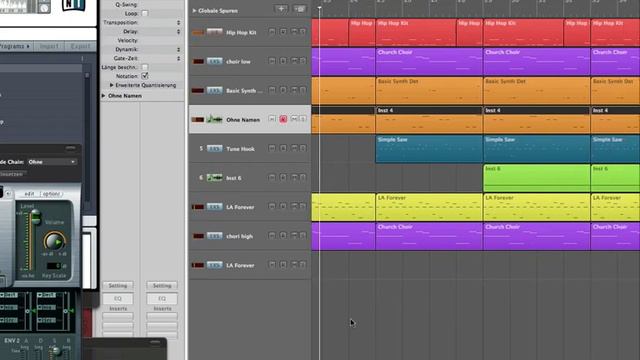Viewport: 640px width, 360px height.
Task: Click the Tune Hook track EXS icon
Action: pos(214,149)
